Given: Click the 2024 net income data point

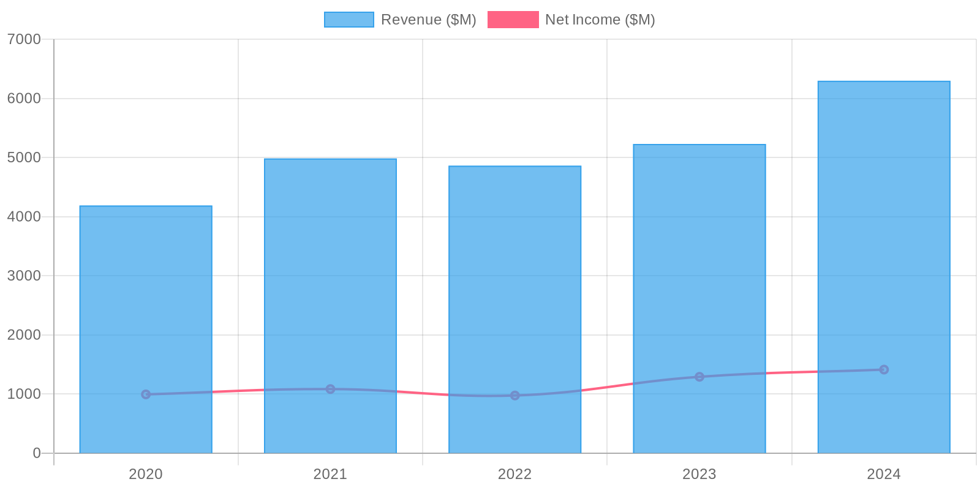Looking at the screenshot, I should [x=884, y=369].
